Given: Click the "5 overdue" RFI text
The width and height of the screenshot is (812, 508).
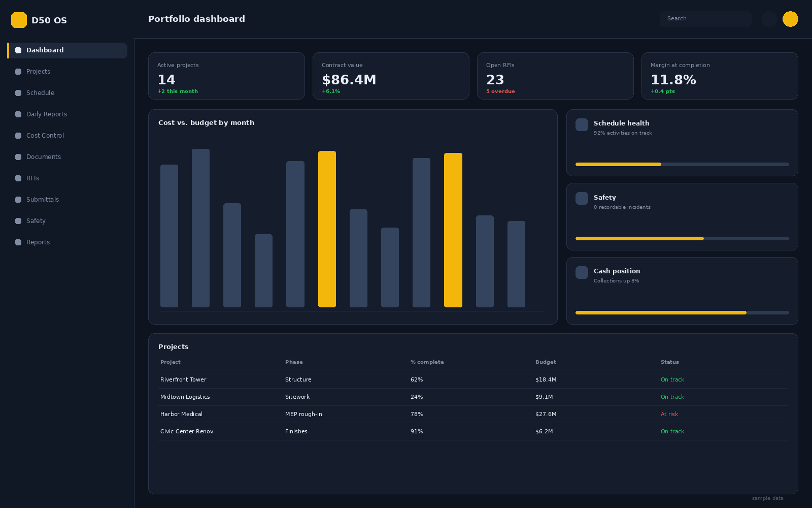Looking at the screenshot, I should click(x=500, y=91).
